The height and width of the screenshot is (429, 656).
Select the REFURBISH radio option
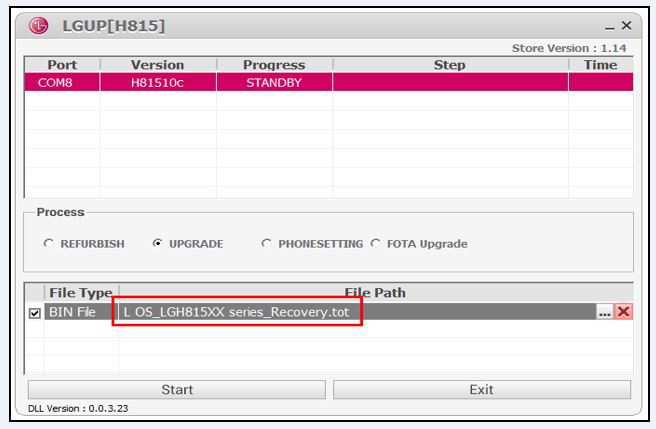coord(49,243)
